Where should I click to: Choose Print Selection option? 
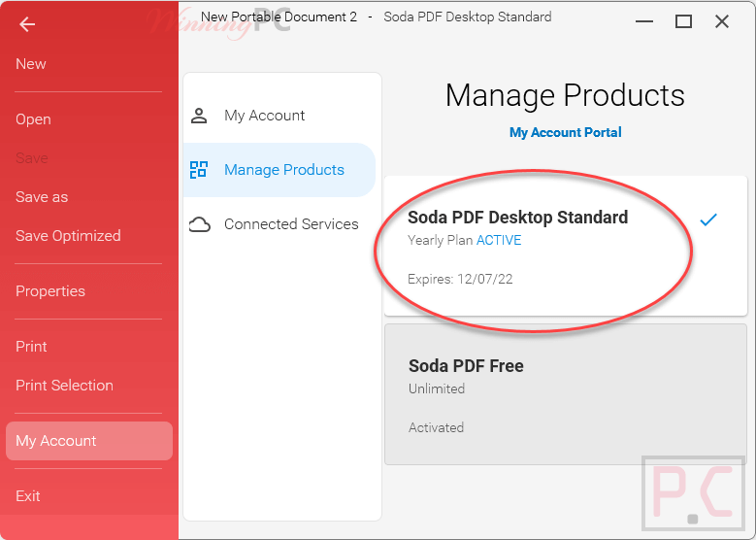point(65,386)
